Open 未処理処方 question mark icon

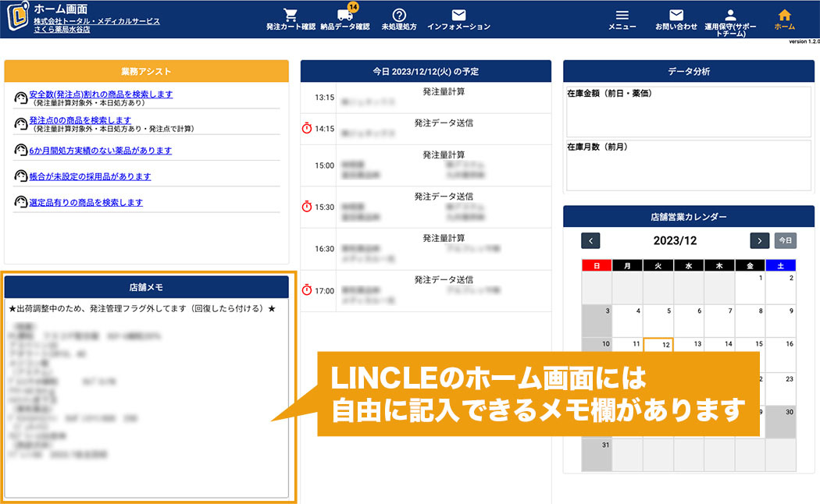(399, 15)
